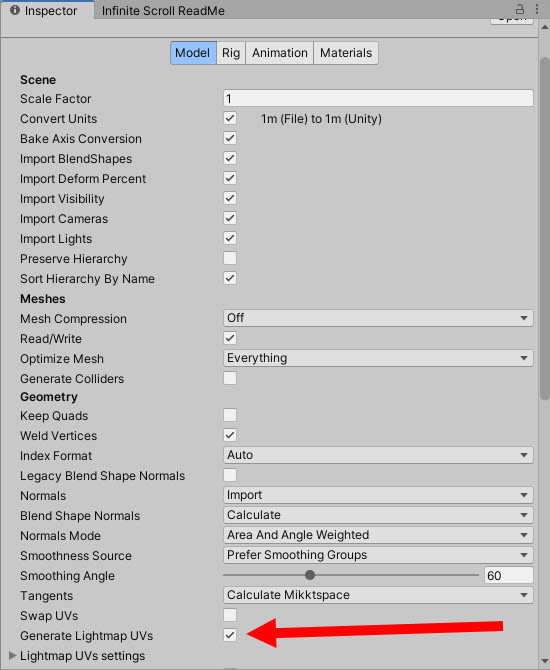Click the Inspector lock icon
The image size is (550, 670).
(x=520, y=9)
